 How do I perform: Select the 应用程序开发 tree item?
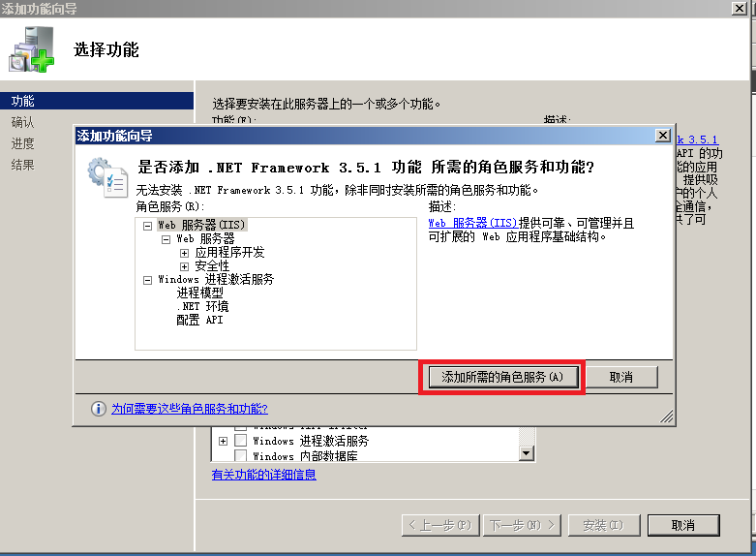pyautogui.click(x=229, y=253)
